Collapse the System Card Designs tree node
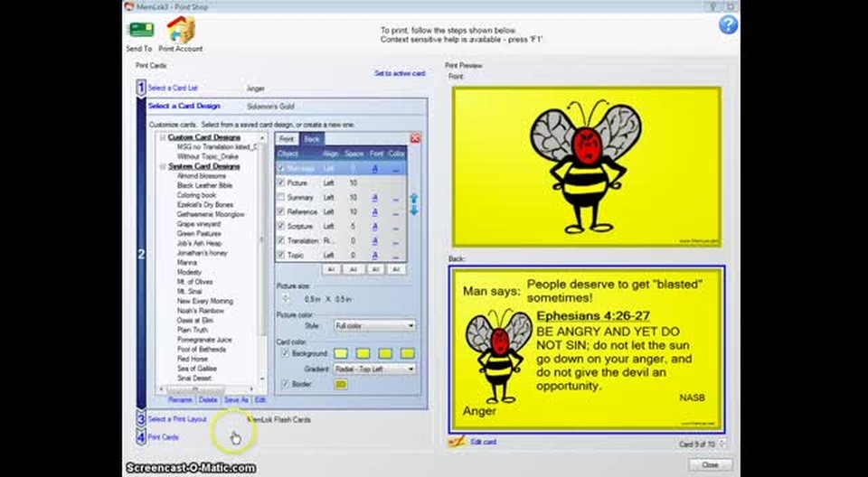The width and height of the screenshot is (868, 477). pos(163,166)
